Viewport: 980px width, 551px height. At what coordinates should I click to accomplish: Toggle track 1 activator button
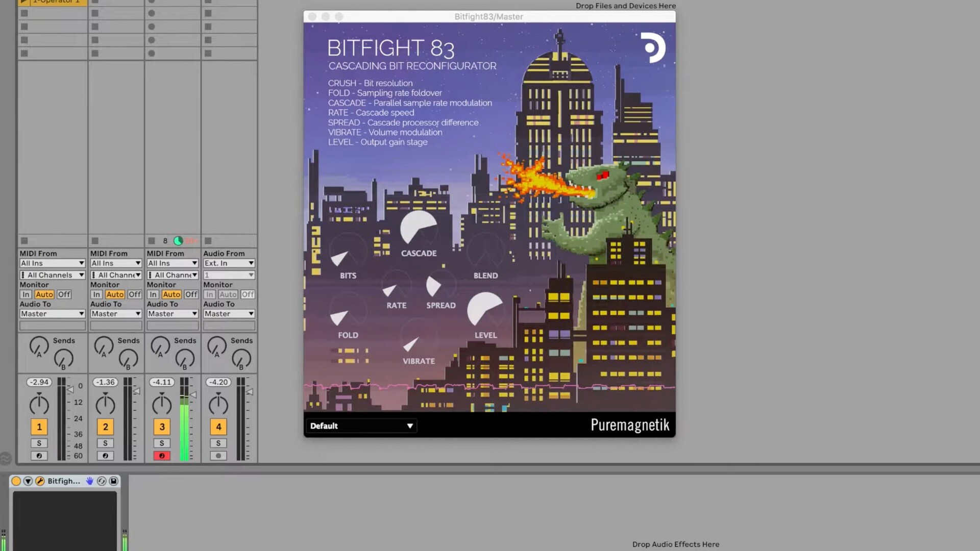tap(39, 427)
